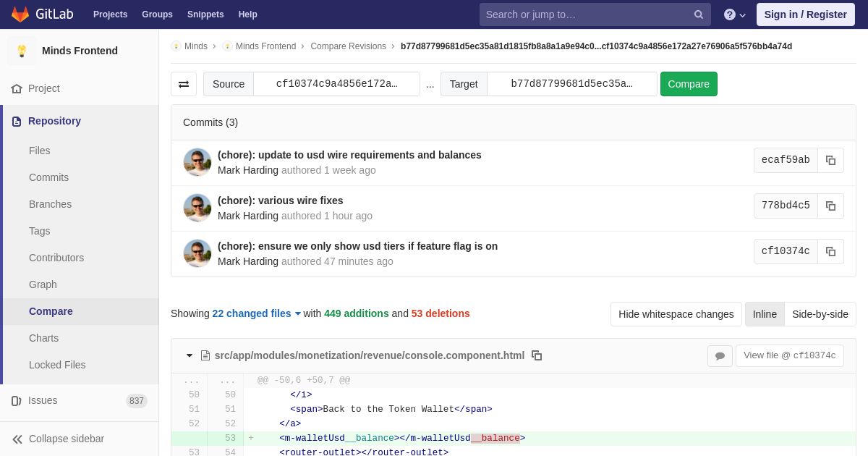Viewport: 868px width, 456px height.
Task: Click the green Compare button
Action: coord(689,84)
